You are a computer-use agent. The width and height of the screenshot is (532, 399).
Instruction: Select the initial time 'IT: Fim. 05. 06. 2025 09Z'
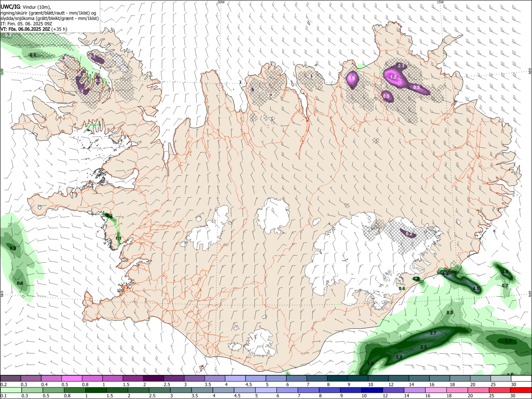point(25,24)
